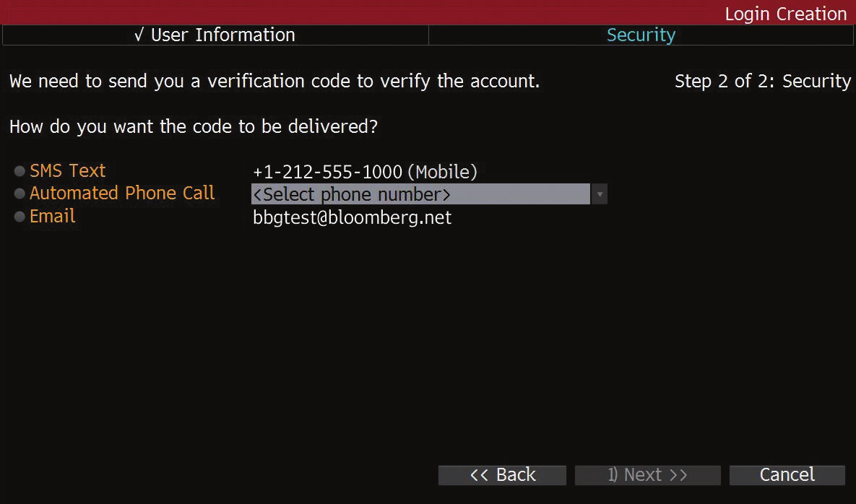Cancel the login creation
The image size is (856, 504).
point(787,474)
